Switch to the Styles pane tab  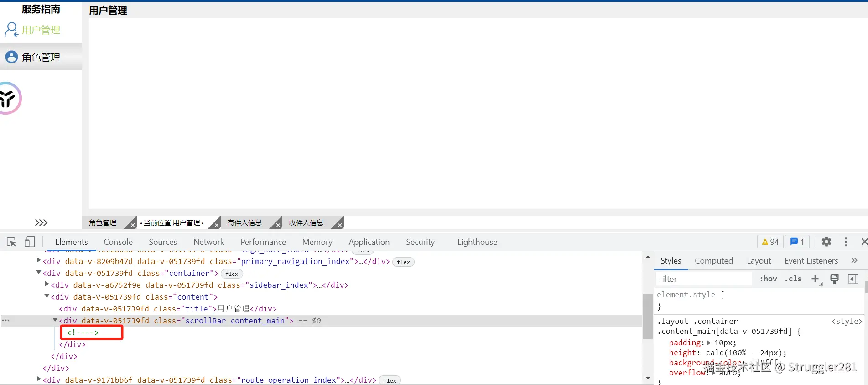670,261
